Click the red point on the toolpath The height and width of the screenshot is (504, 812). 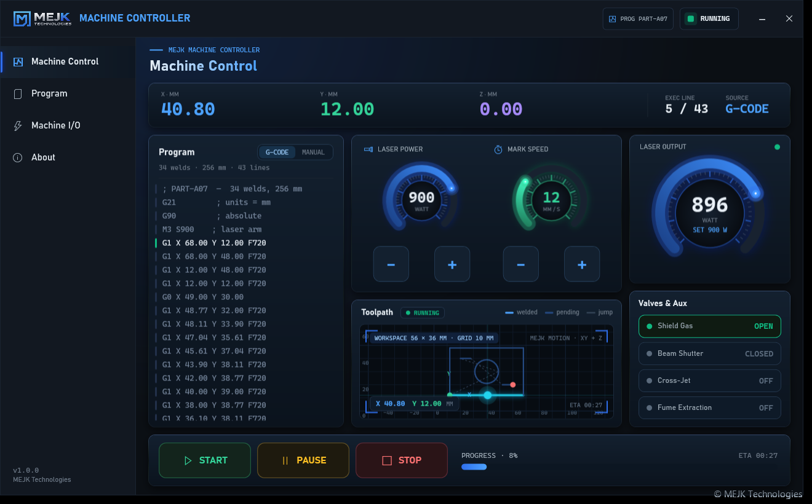[x=512, y=385]
